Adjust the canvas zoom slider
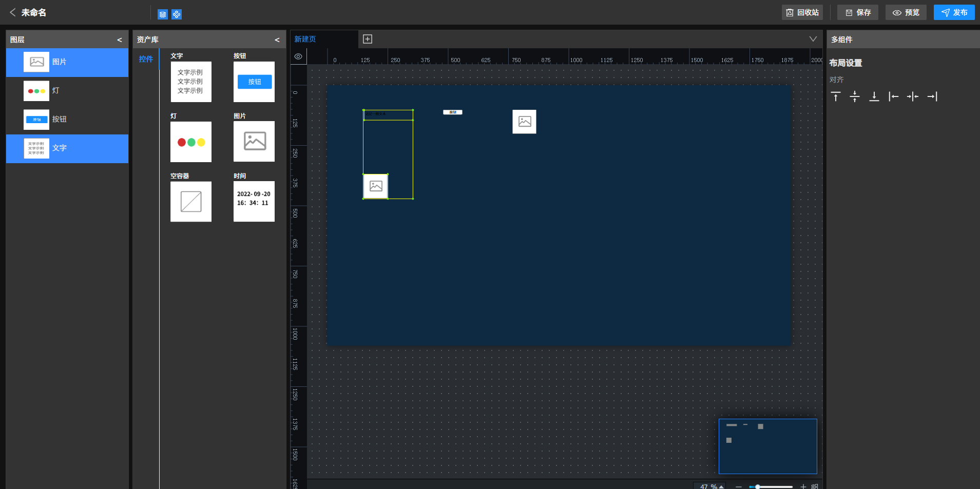This screenshot has height=489, width=980. pyautogui.click(x=771, y=486)
